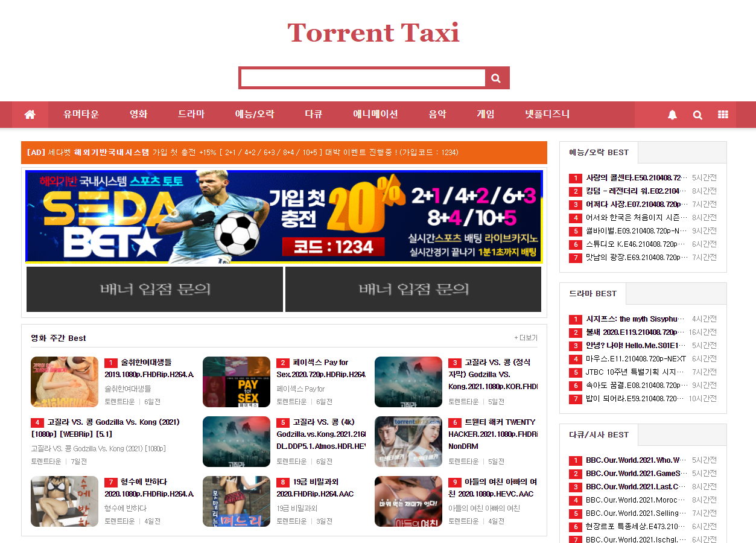Image resolution: width=756 pixels, height=543 pixels.
Task: Select the 예능/오락 BEST tab
Action: pos(599,153)
